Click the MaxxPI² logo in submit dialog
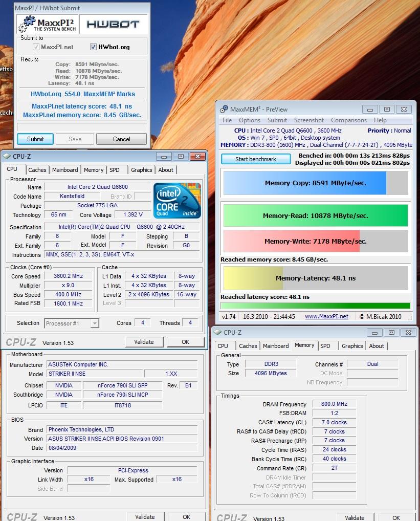Image resolution: width=420 pixels, height=521 pixels. (47, 24)
